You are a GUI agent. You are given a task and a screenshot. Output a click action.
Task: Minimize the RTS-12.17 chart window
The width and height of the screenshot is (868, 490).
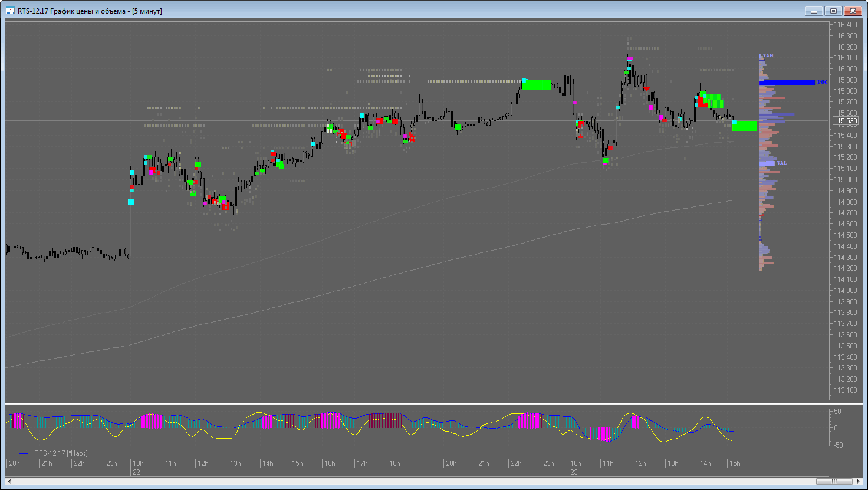coord(814,11)
